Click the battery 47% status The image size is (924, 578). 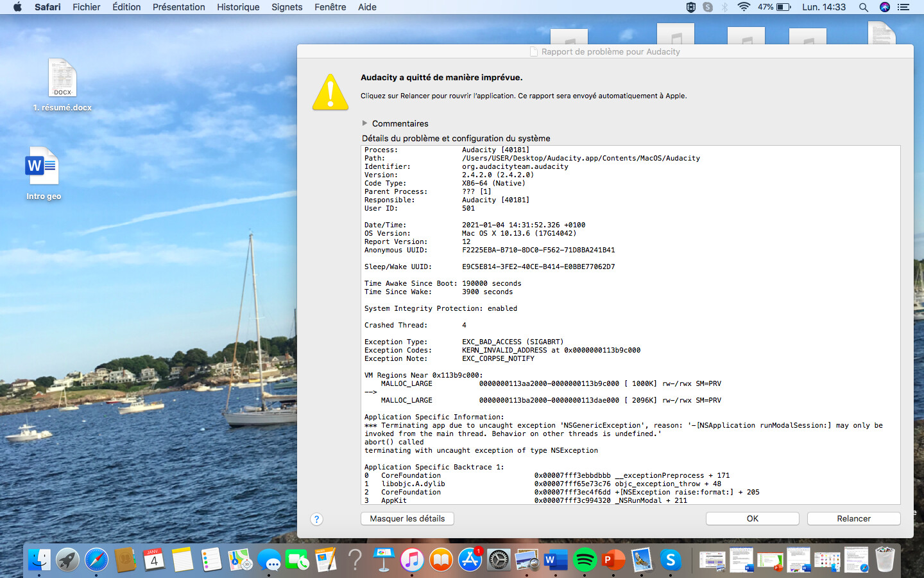tap(774, 7)
